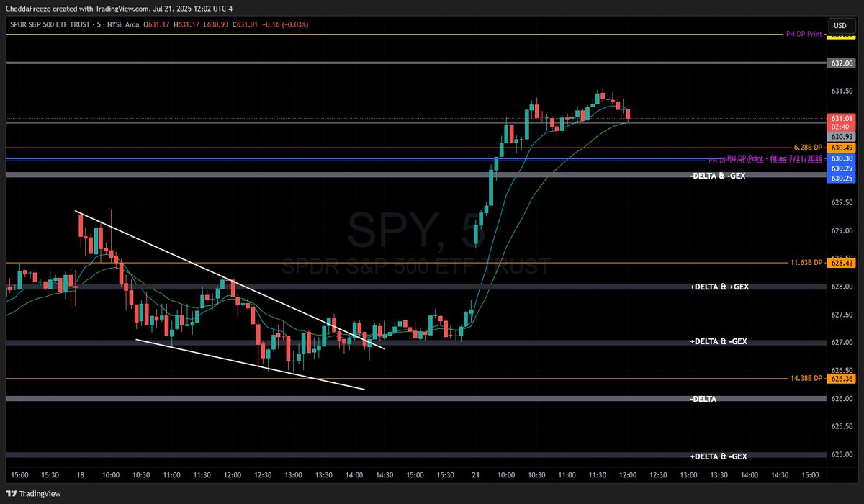Click the blue 630.30 price label
The image size is (864, 504).
[x=841, y=158]
